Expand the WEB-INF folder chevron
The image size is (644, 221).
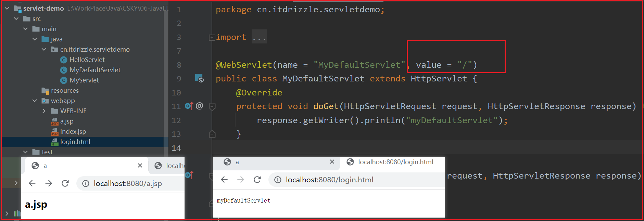[44, 111]
